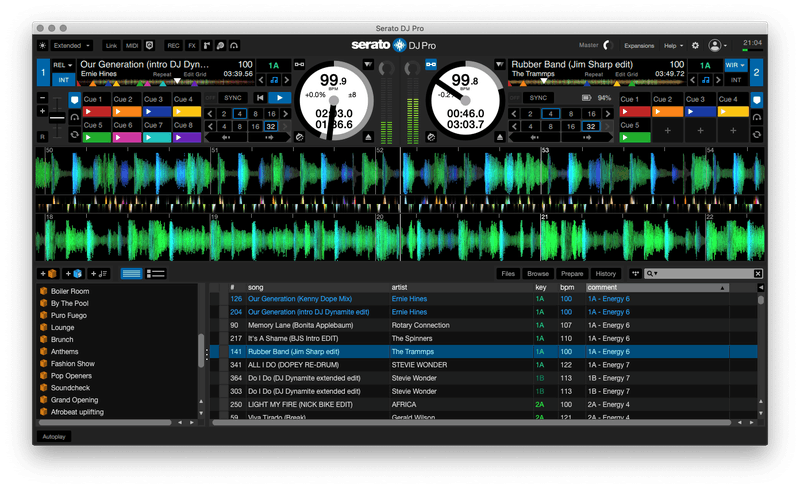The height and width of the screenshot is (488, 800).
Task: Select 8-beat auto loop on deck 1
Action: click(255, 114)
